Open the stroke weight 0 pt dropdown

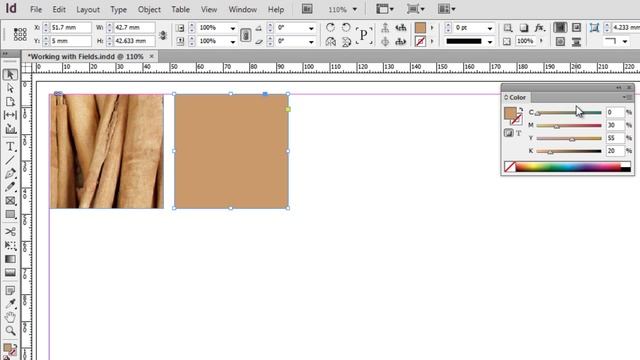[490, 28]
